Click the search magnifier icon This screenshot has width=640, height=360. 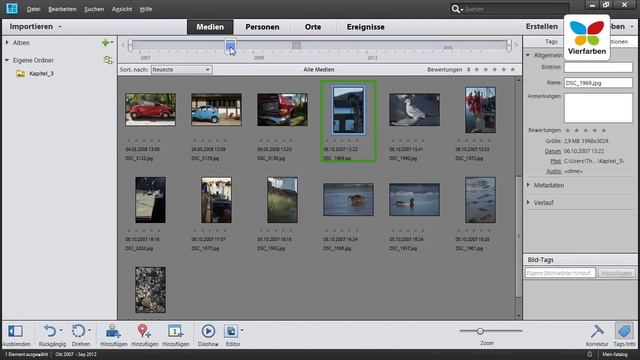point(456,9)
